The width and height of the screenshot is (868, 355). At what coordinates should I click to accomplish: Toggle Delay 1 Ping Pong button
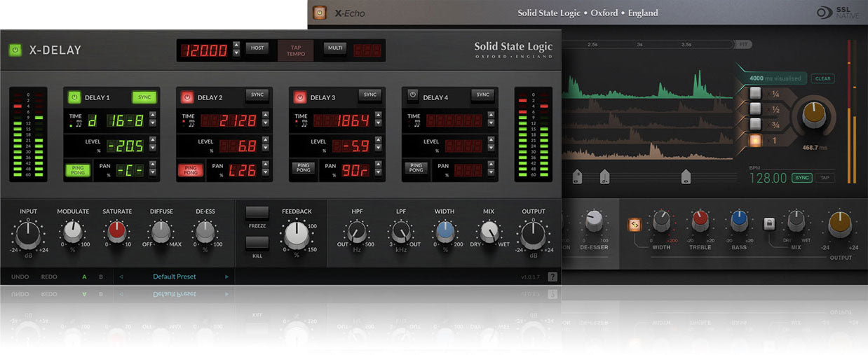[78, 169]
